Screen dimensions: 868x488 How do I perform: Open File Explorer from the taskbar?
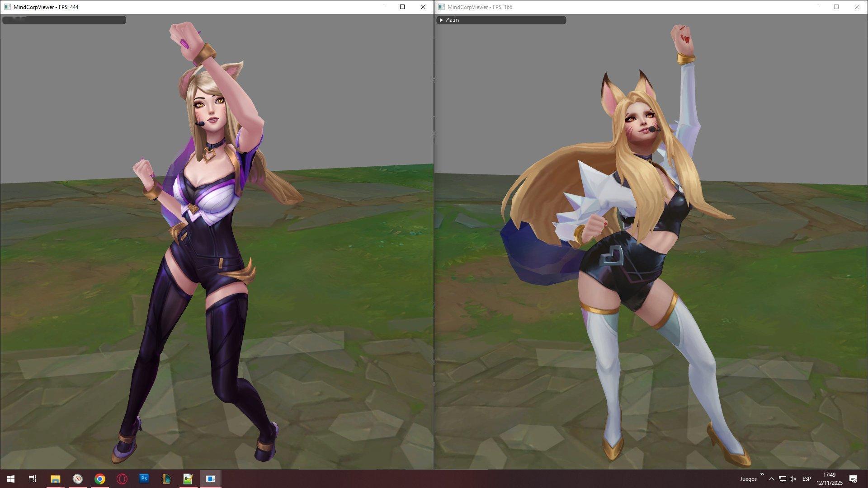55,479
